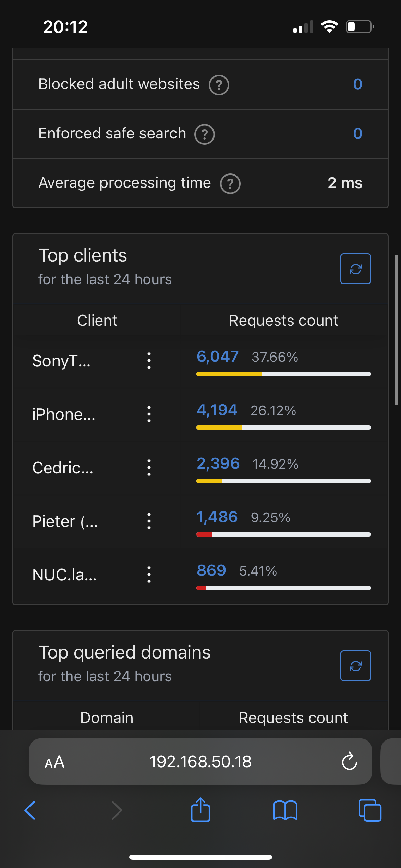Expand the options menu for Pieter's client
Viewport: 401px width, 868px height.
click(x=149, y=521)
